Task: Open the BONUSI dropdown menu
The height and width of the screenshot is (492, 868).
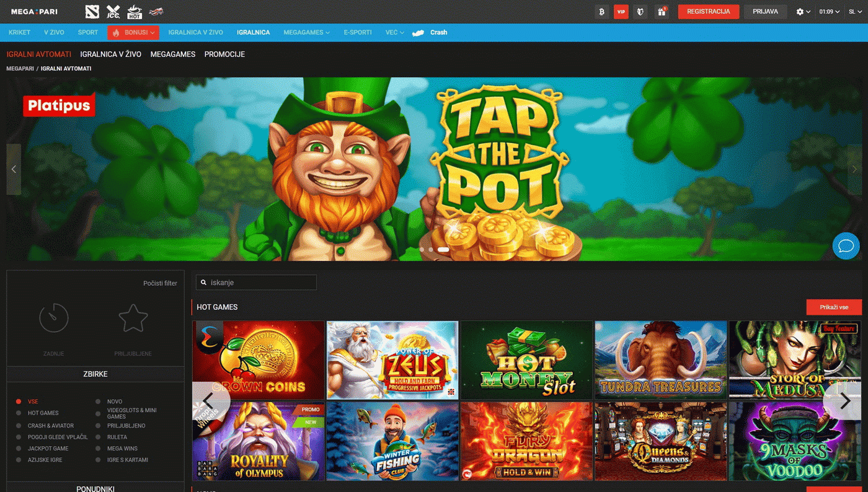Action: 133,32
